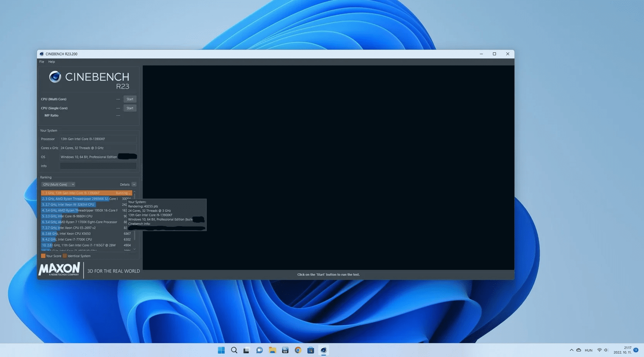Click the Rendering: 40255 pts tooltip line
This screenshot has height=357, width=644.
click(143, 206)
